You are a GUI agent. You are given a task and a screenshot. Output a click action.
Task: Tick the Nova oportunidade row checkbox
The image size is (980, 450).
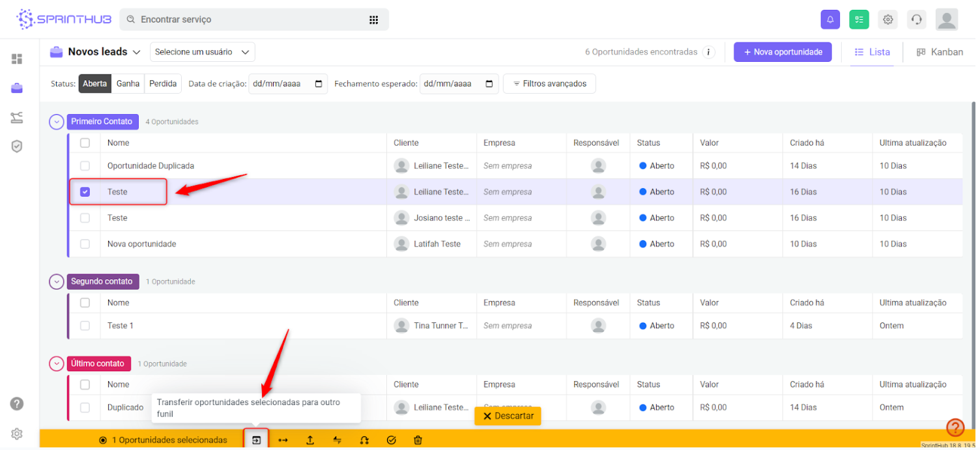click(x=85, y=244)
